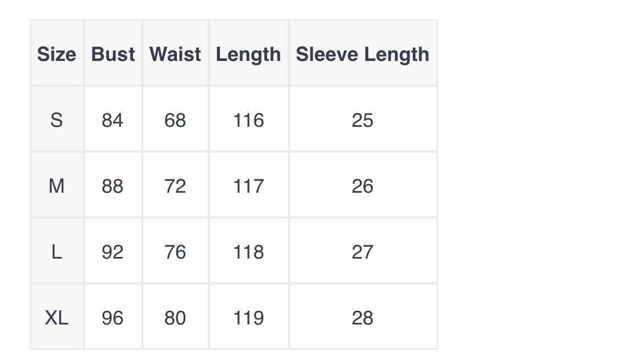Click the Length column header

pos(248,54)
